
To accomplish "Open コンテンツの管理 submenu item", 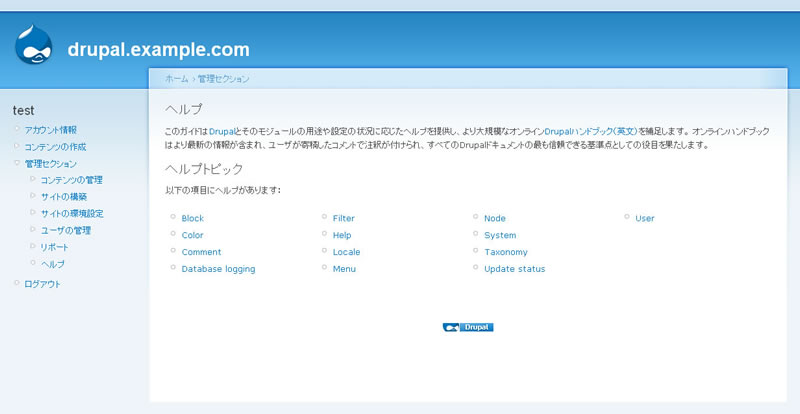I will [x=71, y=180].
